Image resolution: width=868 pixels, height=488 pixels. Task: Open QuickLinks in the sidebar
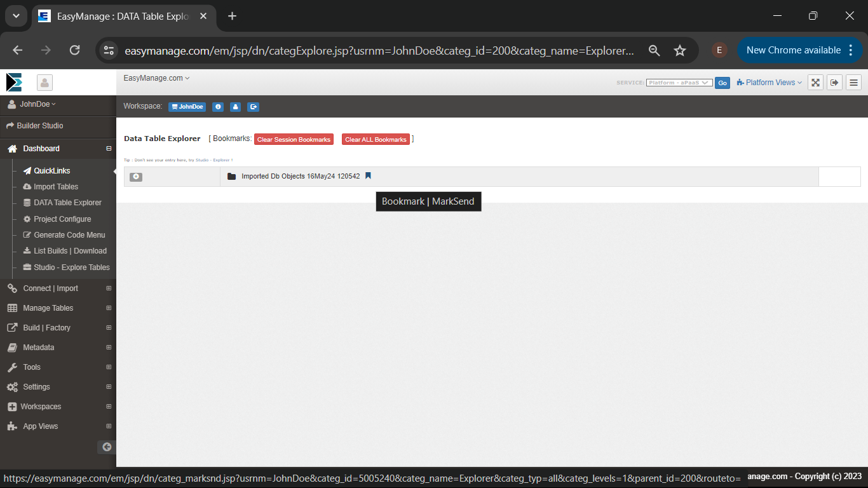tap(46, 171)
